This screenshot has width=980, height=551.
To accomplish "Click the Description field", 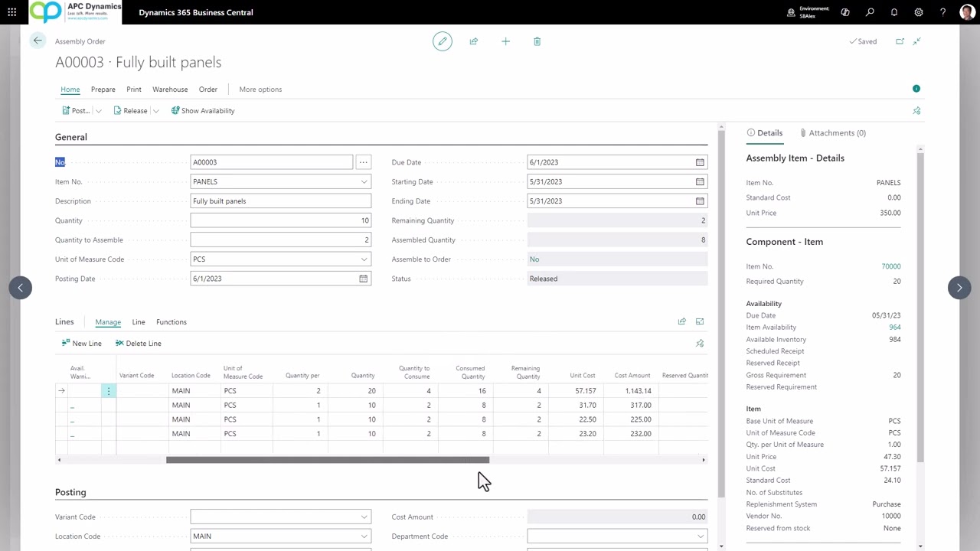I will [281, 201].
